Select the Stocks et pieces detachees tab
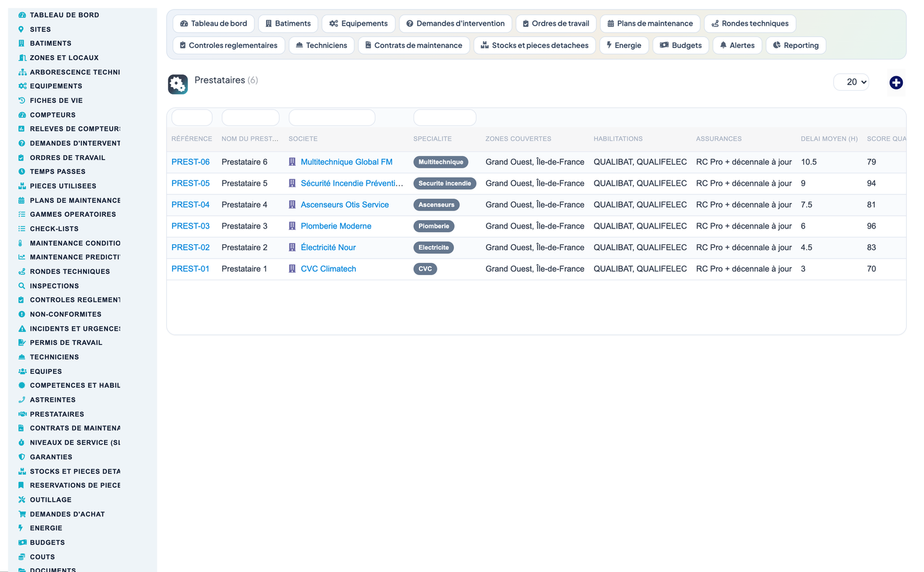924x572 pixels. (535, 45)
